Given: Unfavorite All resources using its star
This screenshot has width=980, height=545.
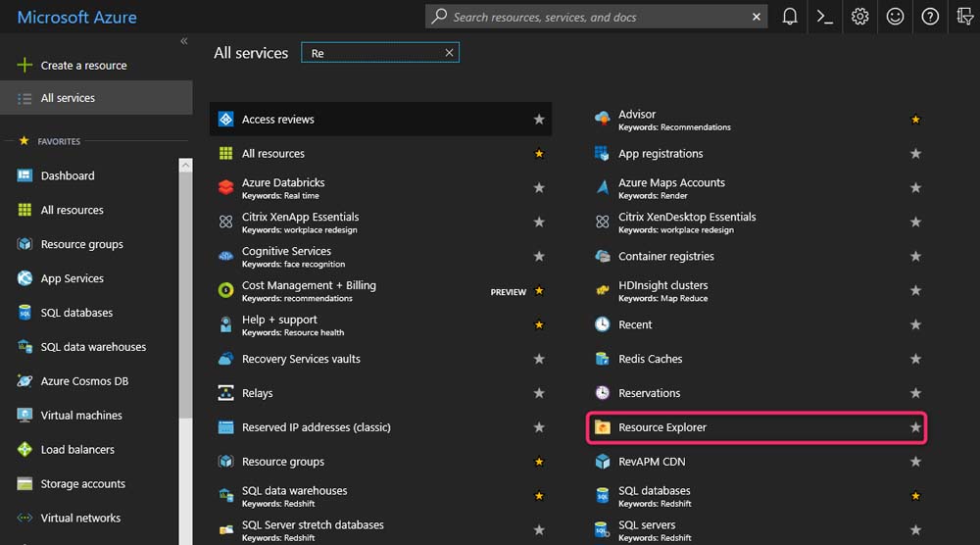Looking at the screenshot, I should [539, 154].
